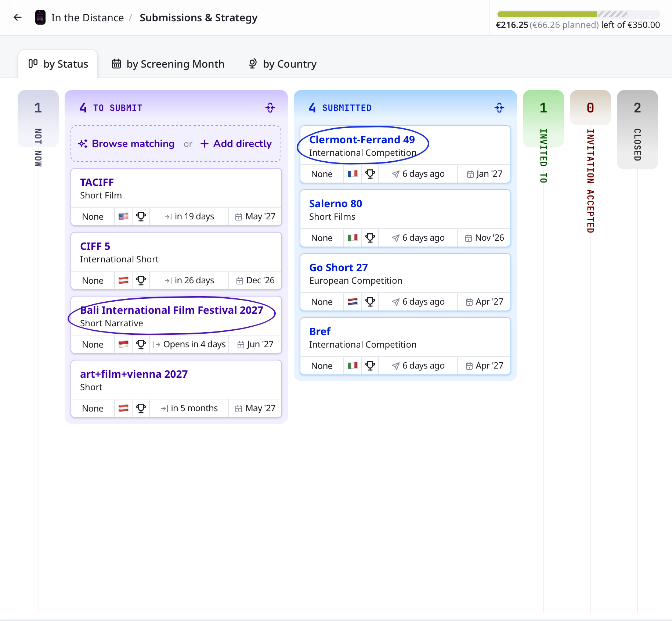This screenshot has width=672, height=621.
Task: Open In the Distance film thumbnail
Action: coord(40,17)
